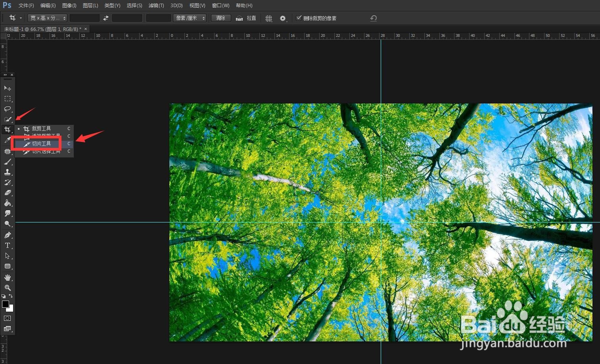This screenshot has width=600, height=364.
Task: Open the 帮助(H) menu
Action: click(244, 6)
